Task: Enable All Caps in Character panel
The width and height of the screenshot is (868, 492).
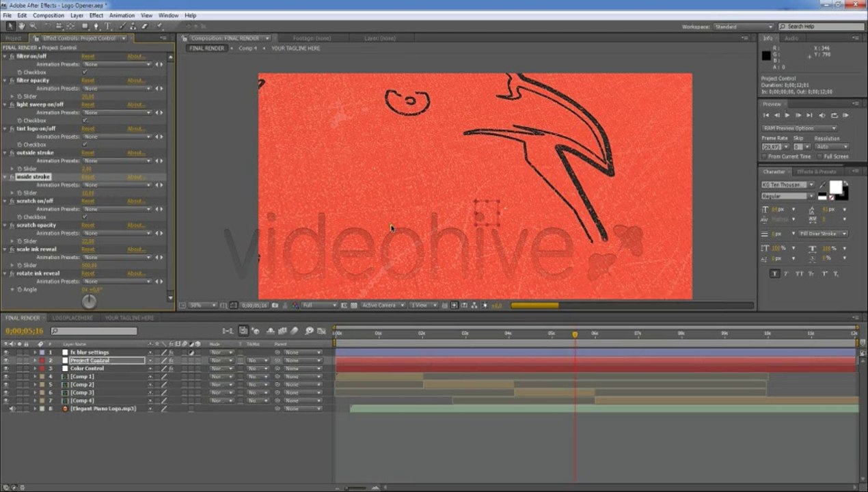Action: [801, 273]
